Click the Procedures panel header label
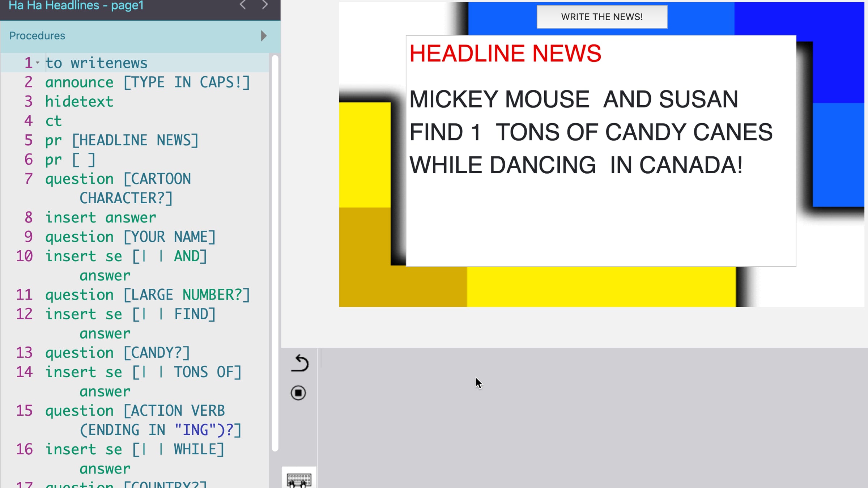The image size is (868, 488). [37, 36]
